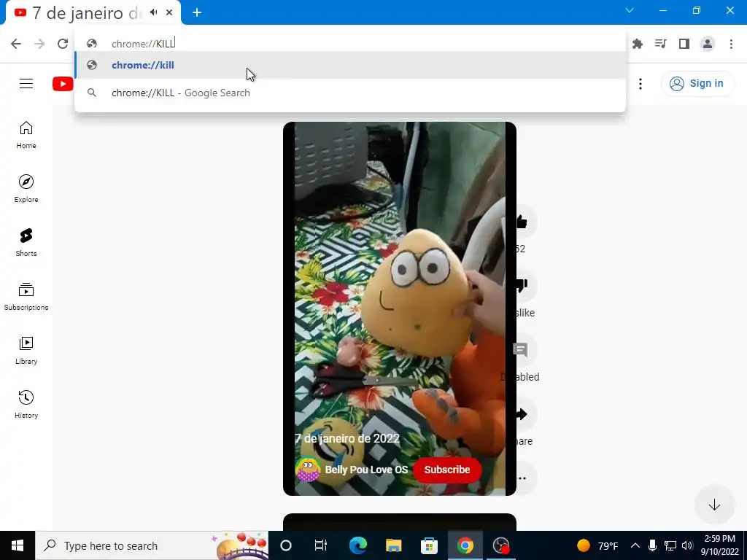Open Task View on the taskbar
747x560 pixels.
321,545
